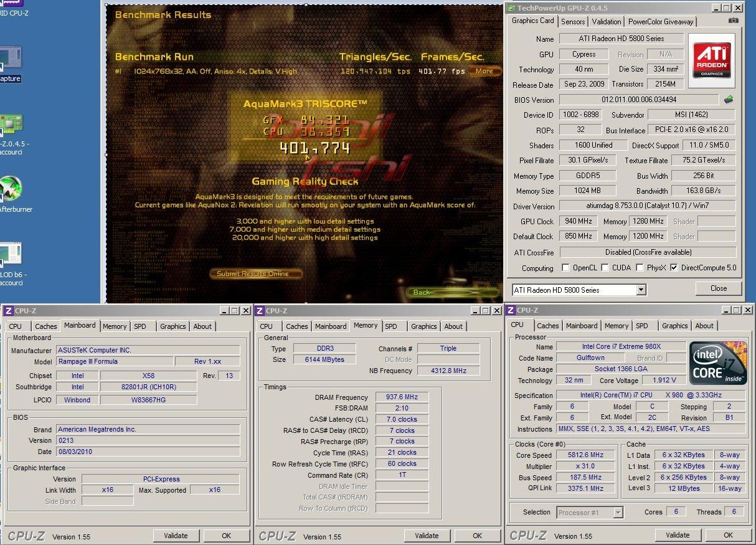
Task: Switch to Sensors tab in GPU-Z
Action: (573, 21)
